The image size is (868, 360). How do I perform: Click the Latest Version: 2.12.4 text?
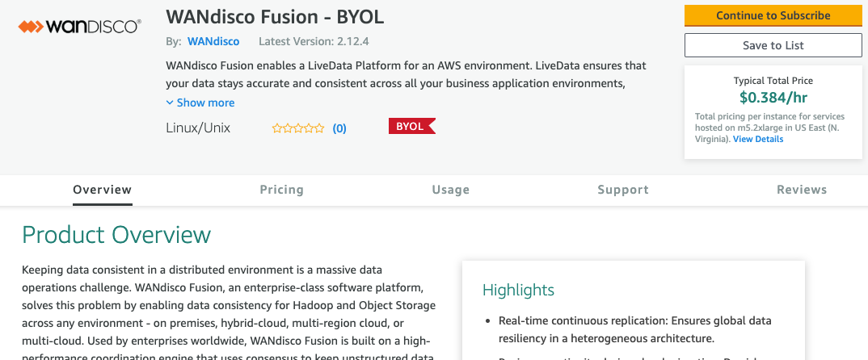[x=314, y=41]
